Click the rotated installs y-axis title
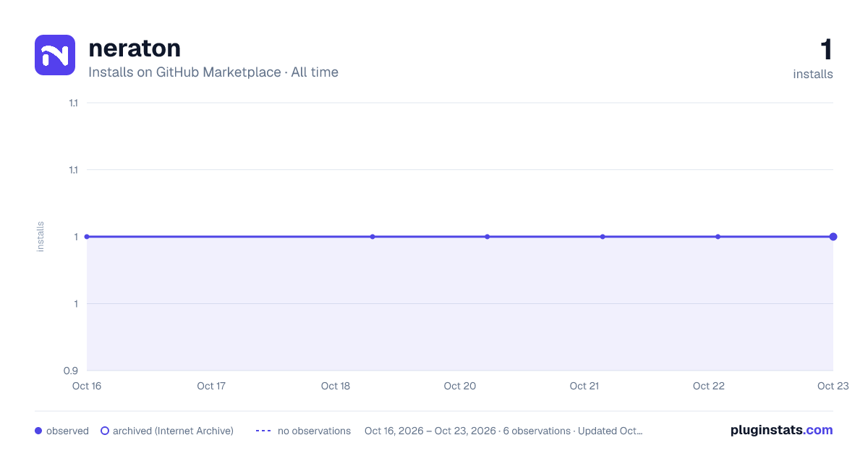This screenshot has width=868, height=456. [x=41, y=237]
